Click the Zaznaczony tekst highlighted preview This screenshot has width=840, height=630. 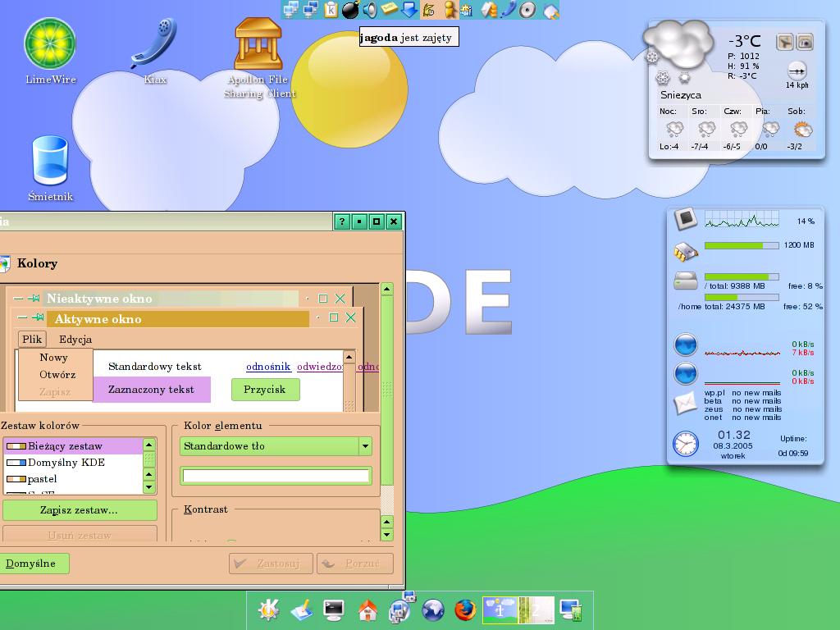[x=152, y=390]
